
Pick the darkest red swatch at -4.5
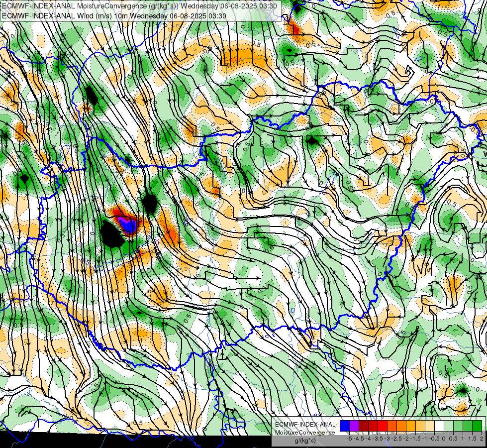pos(364,426)
